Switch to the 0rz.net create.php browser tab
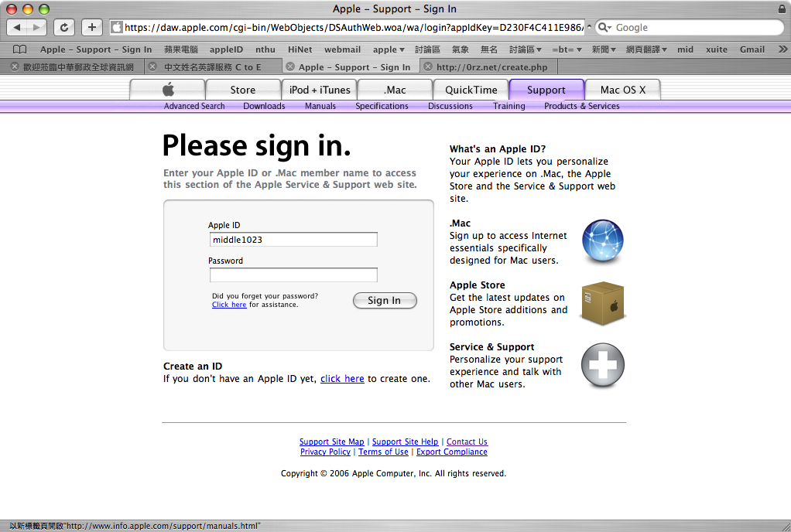The height and width of the screenshot is (532, 791). (491, 67)
